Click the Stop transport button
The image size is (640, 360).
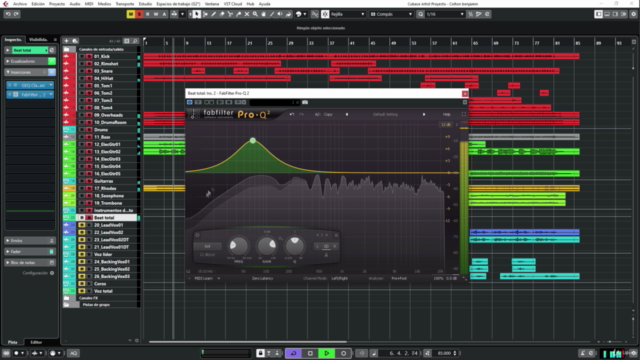(310, 353)
